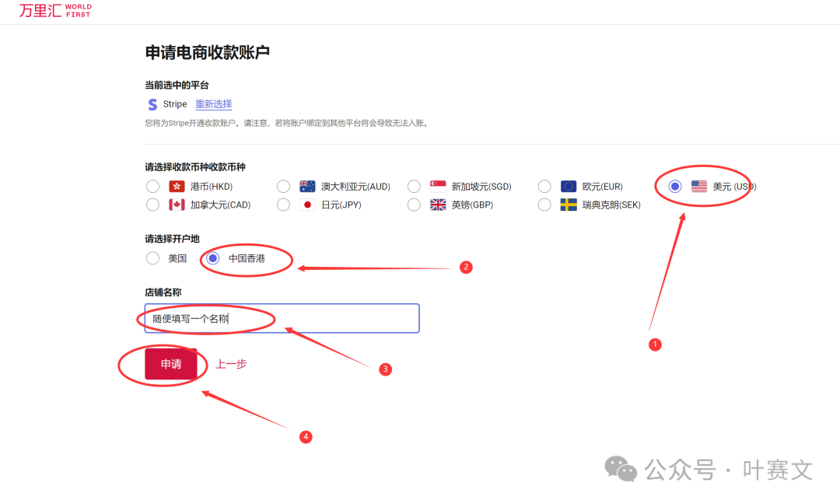Click the European Union flag icon
The image size is (840, 504).
(569, 187)
